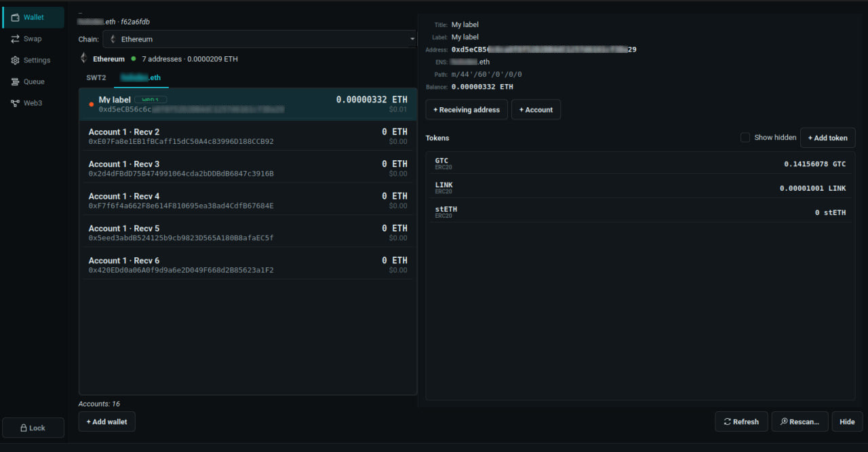Click the + Account button

click(x=536, y=110)
